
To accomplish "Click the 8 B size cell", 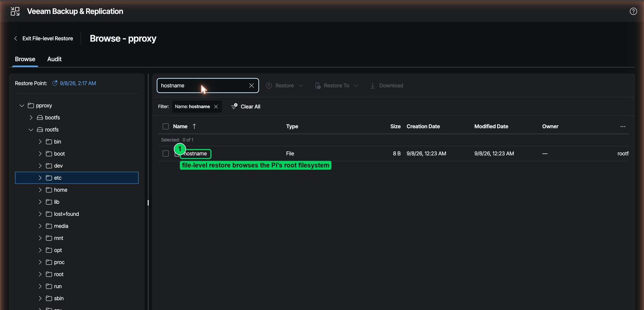I will (x=397, y=154).
